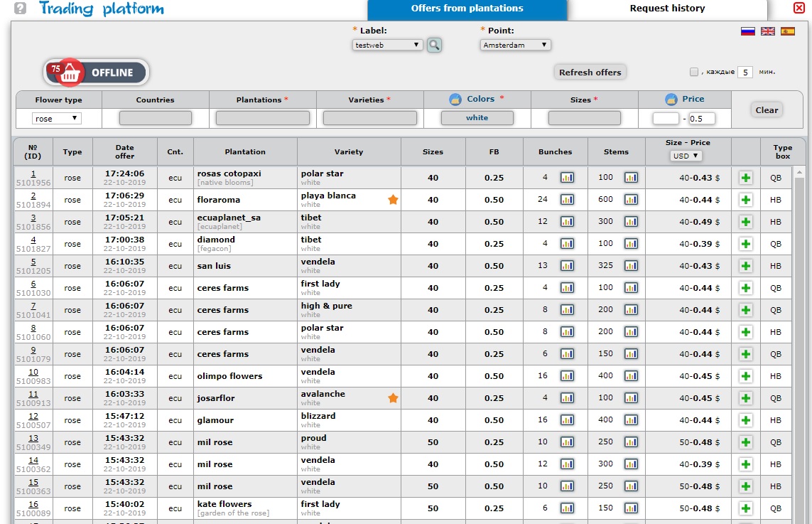Select the Offers from plantations tab

[467, 9]
